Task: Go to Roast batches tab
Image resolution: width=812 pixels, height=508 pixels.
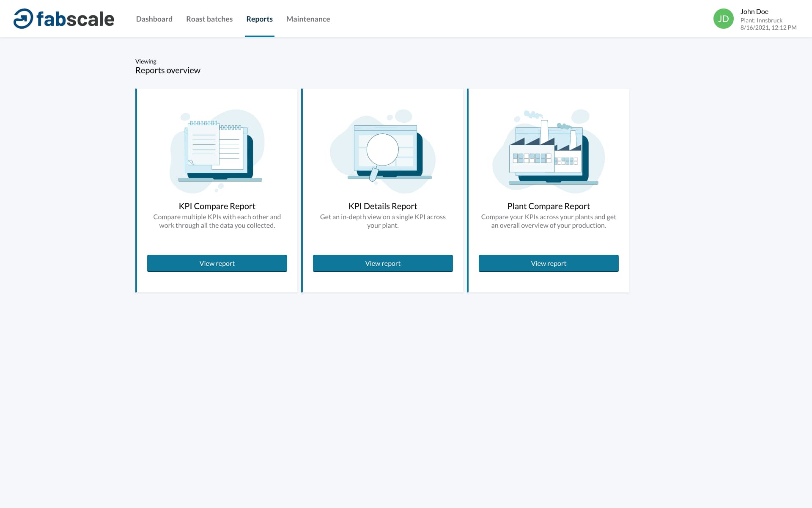Action: [x=209, y=19]
